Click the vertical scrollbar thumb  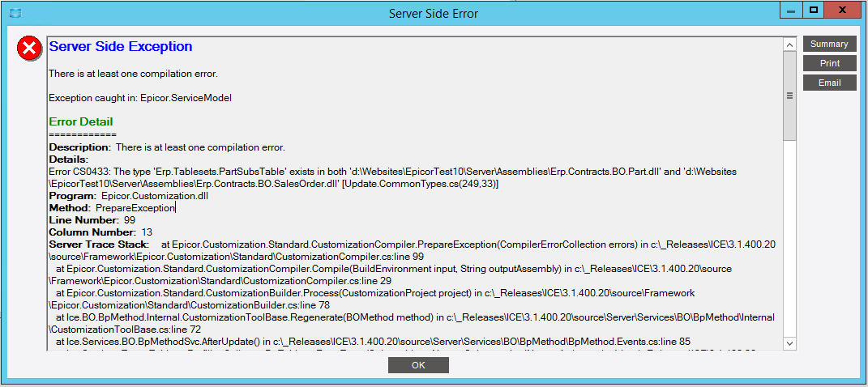coord(790,96)
